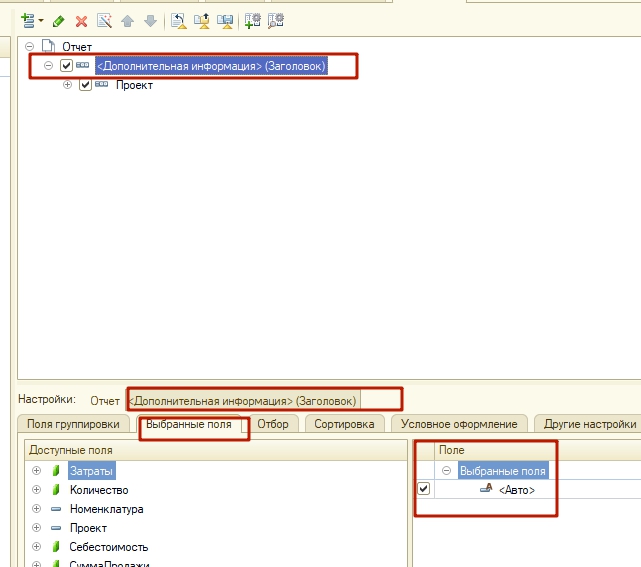Select Номенклатура in available fields
This screenshot has height=567, width=641.
click(106, 509)
